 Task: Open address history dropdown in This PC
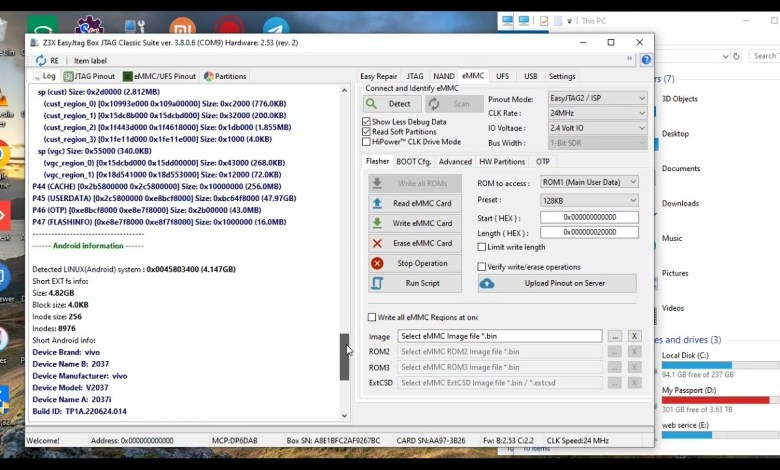(725, 57)
